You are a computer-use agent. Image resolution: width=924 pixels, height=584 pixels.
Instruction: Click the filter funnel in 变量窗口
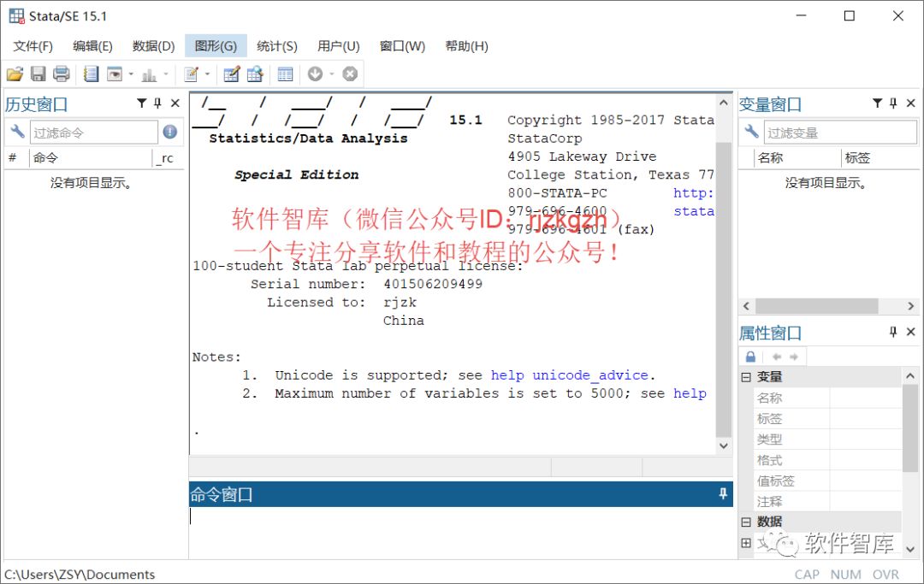pos(878,103)
